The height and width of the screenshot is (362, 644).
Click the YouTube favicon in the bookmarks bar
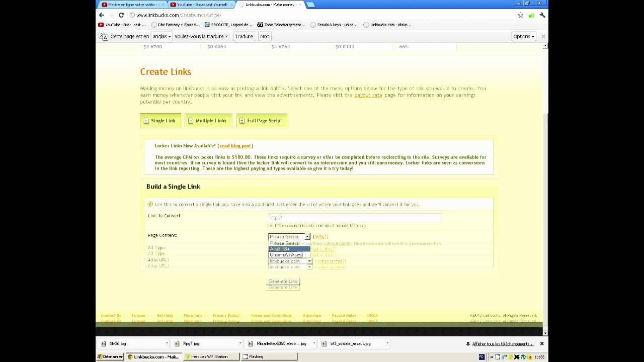101,25
